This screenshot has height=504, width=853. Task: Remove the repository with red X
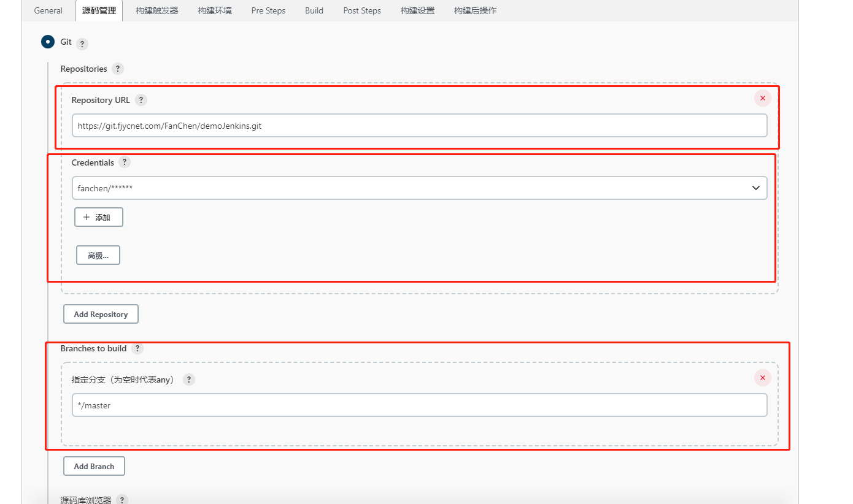click(762, 98)
